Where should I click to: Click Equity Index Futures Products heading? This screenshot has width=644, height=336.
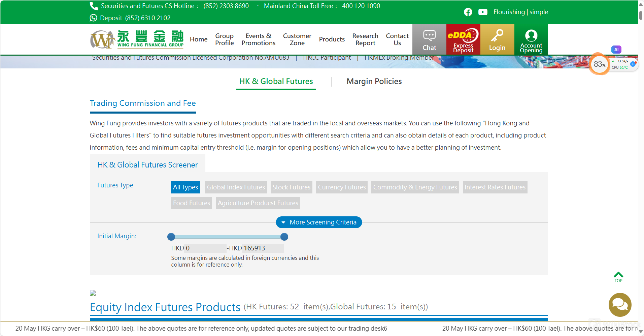165,307
